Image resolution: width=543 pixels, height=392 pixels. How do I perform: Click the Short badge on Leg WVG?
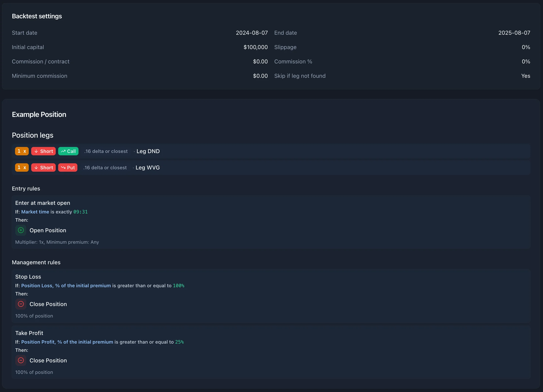click(x=43, y=167)
